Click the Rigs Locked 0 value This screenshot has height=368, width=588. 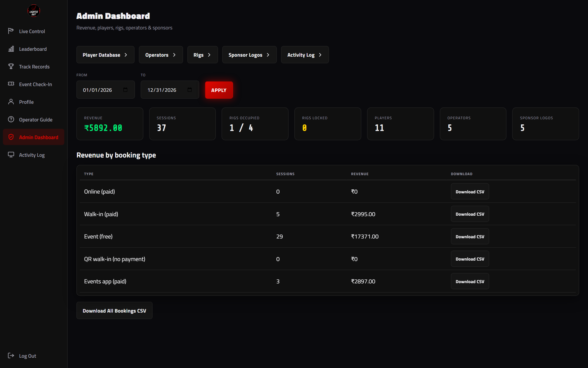click(x=304, y=128)
